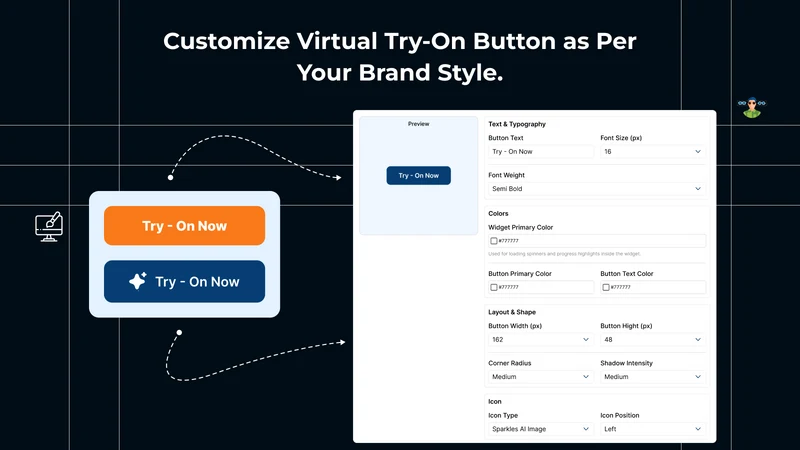Click the Widget Primary Color label
This screenshot has height=450, width=800.
pos(520,228)
